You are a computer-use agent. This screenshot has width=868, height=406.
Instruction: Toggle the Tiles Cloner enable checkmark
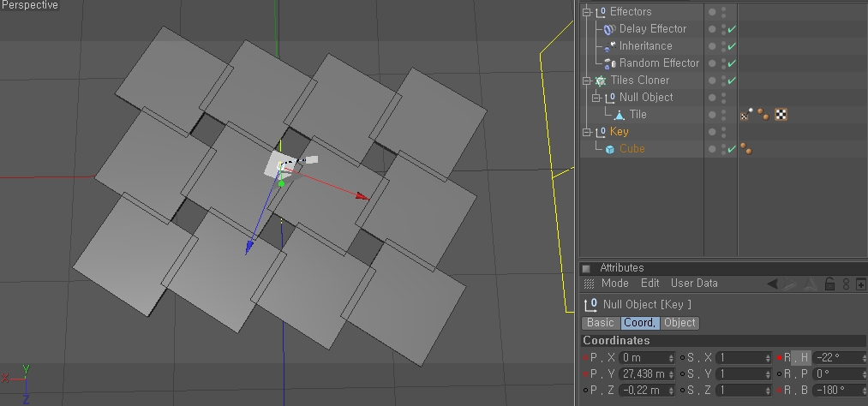pyautogui.click(x=732, y=81)
